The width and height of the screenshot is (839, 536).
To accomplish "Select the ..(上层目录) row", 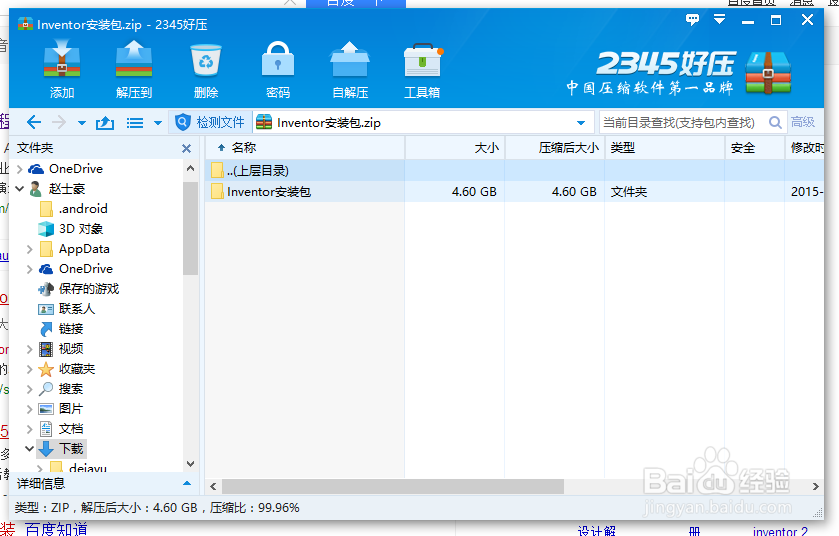I will [515, 171].
